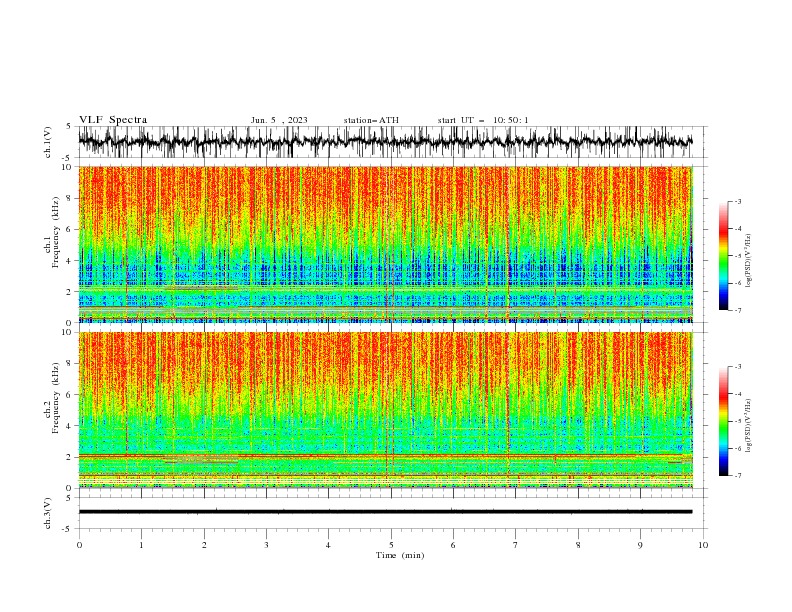792x612 pixels.
Task: Click time axis tick label "8"
Action: pyautogui.click(x=578, y=545)
